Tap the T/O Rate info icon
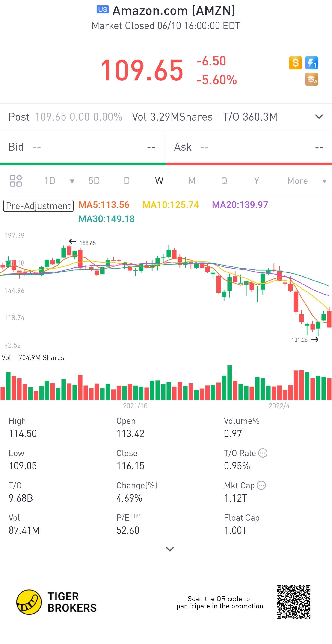The height and width of the screenshot is (644, 332). pyautogui.click(x=263, y=453)
